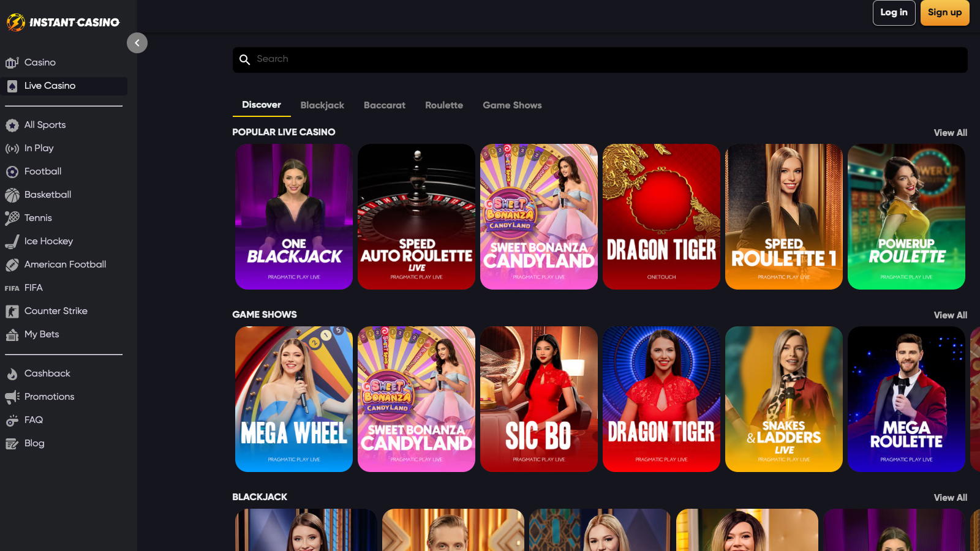
Task: Open the Casino slot machine icon
Action: tap(12, 62)
